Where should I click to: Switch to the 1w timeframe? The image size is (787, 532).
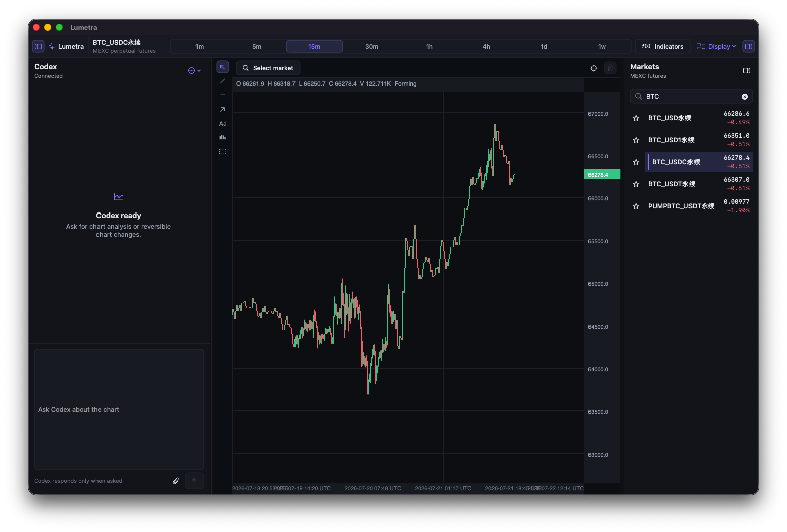pyautogui.click(x=602, y=46)
